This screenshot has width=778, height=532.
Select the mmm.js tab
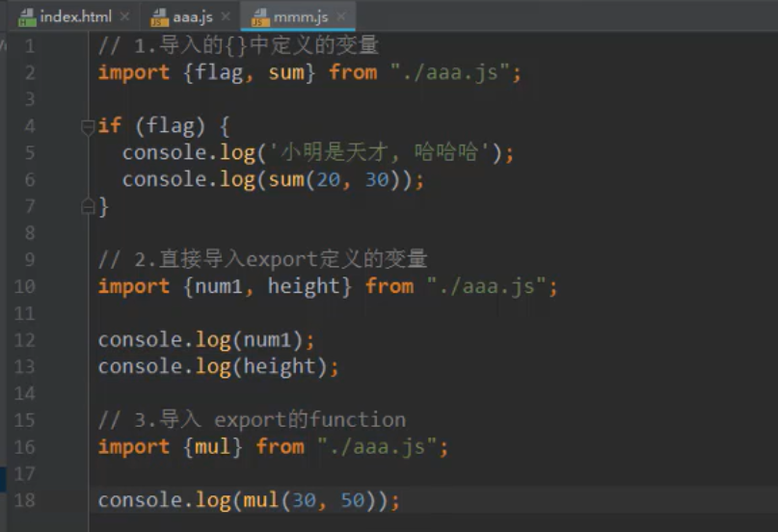[300, 16]
